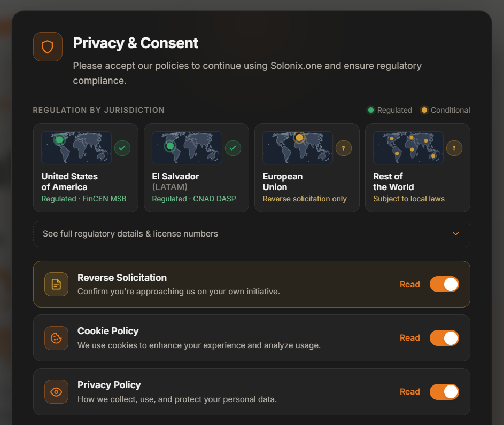Click the green checkmark on El Salvador card
This screenshot has height=425, width=504.
[233, 148]
